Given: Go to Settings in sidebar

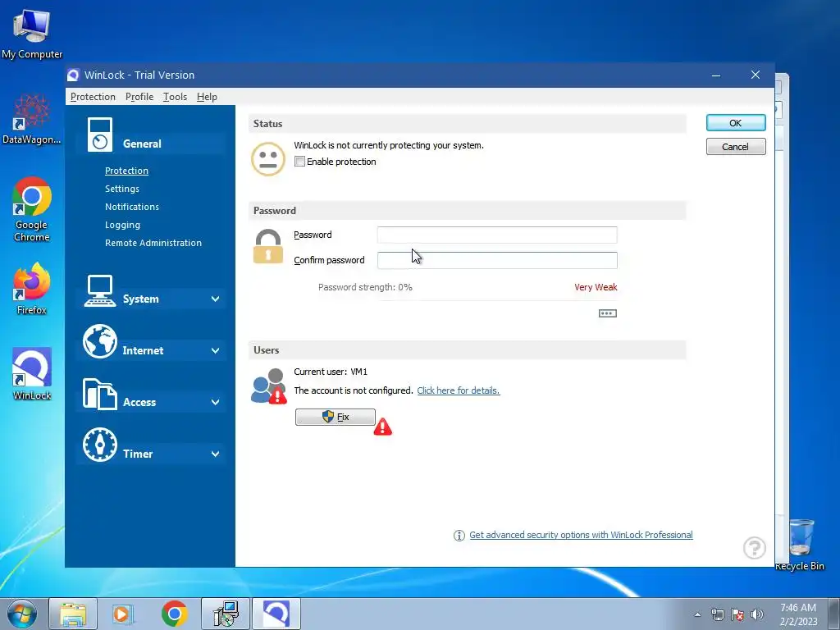Looking at the screenshot, I should click(x=122, y=189).
